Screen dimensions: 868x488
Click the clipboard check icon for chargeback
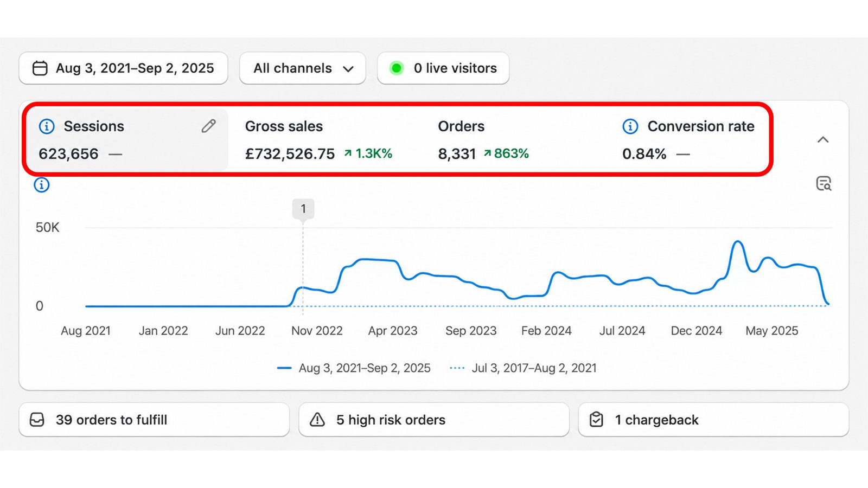click(596, 420)
